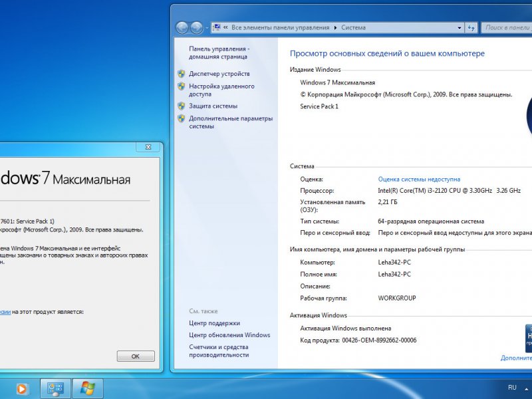Click the 'Service Pack 1' text in System window
Viewport: 532px width, 399px height.
pyautogui.click(x=319, y=106)
